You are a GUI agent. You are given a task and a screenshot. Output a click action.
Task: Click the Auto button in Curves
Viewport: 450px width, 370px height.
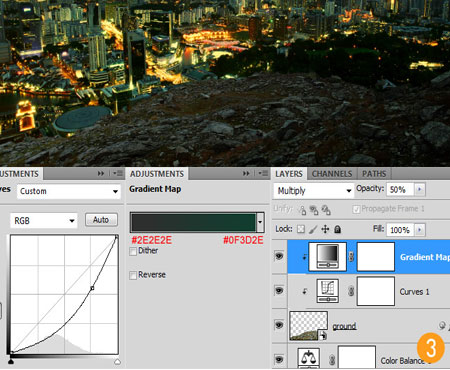point(101,220)
